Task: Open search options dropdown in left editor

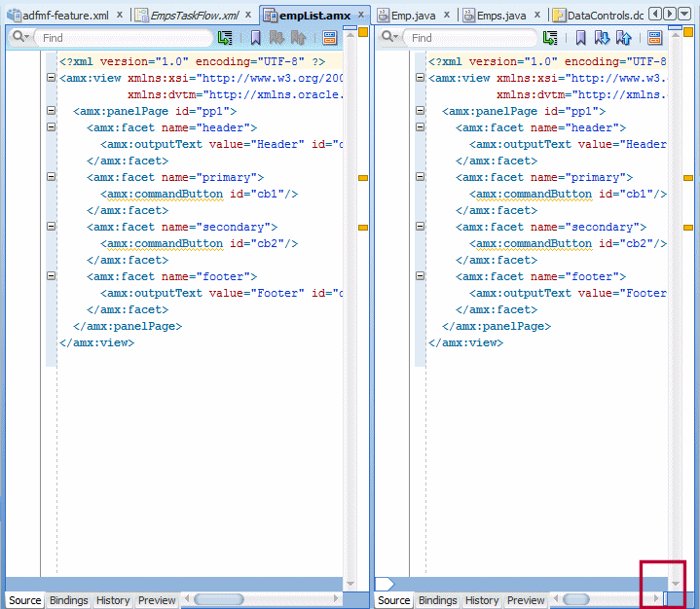Action: coord(20,37)
